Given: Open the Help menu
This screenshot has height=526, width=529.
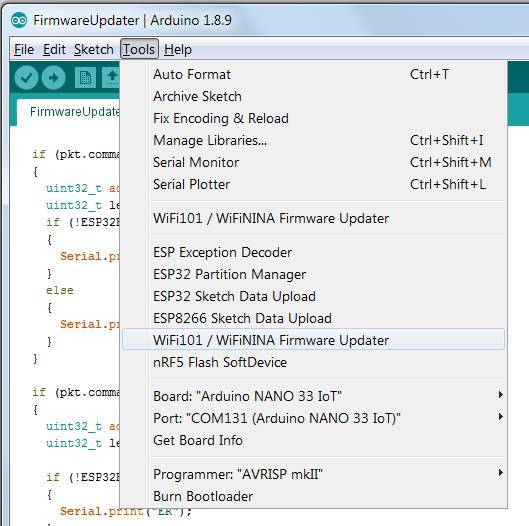Looking at the screenshot, I should pos(178,50).
